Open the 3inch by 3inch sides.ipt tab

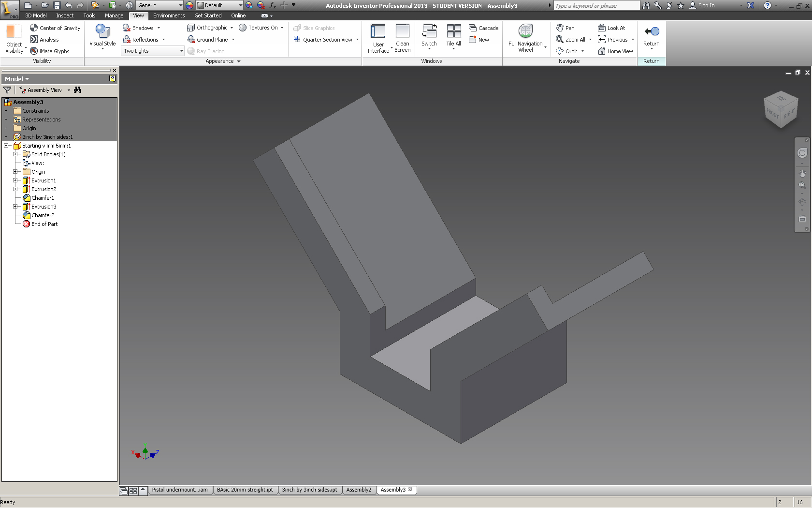309,490
